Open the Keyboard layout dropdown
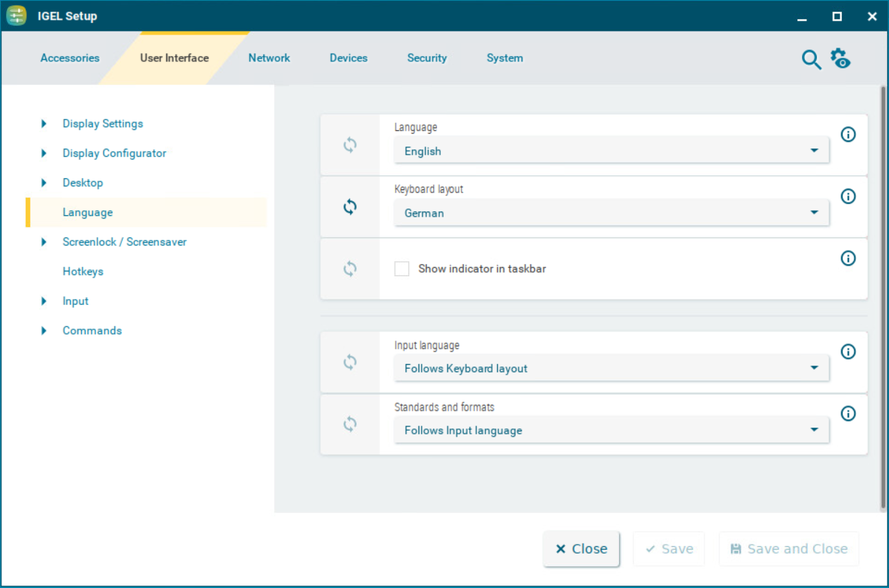The height and width of the screenshot is (588, 889). pyautogui.click(x=611, y=213)
